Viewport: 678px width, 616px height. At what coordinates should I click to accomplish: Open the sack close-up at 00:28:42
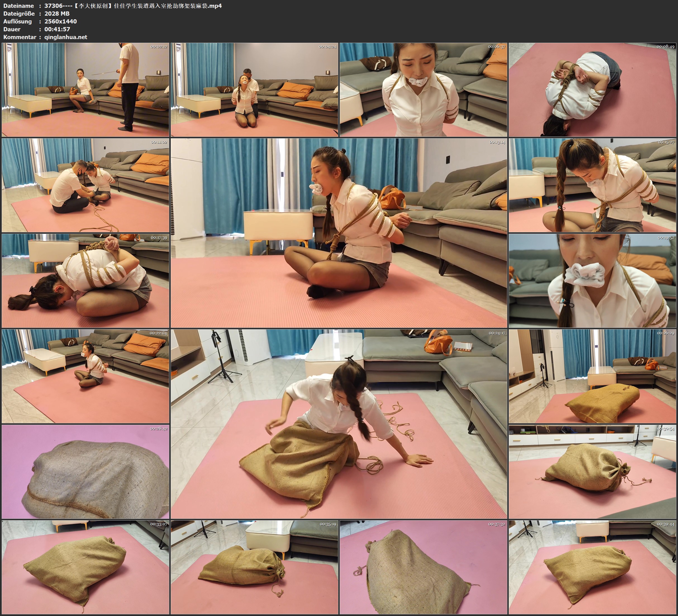(85, 471)
